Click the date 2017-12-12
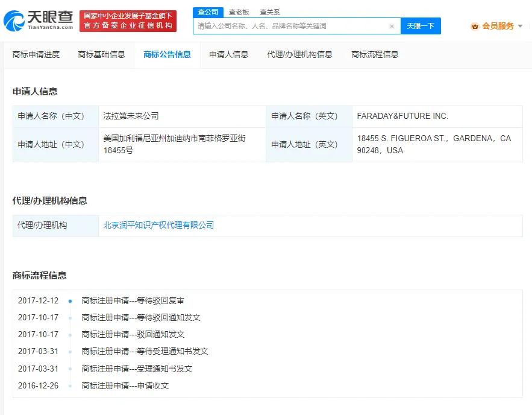Image resolution: width=532 pixels, height=415 pixels. (x=38, y=300)
